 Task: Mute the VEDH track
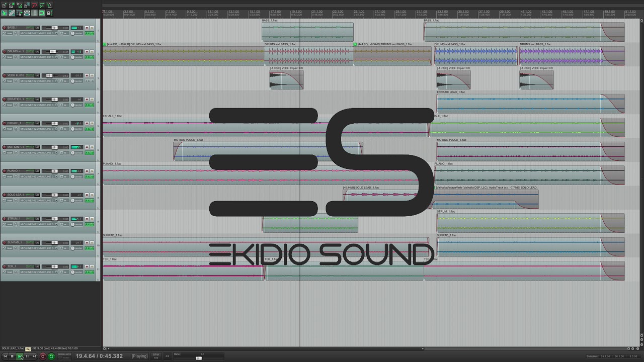(x=87, y=75)
